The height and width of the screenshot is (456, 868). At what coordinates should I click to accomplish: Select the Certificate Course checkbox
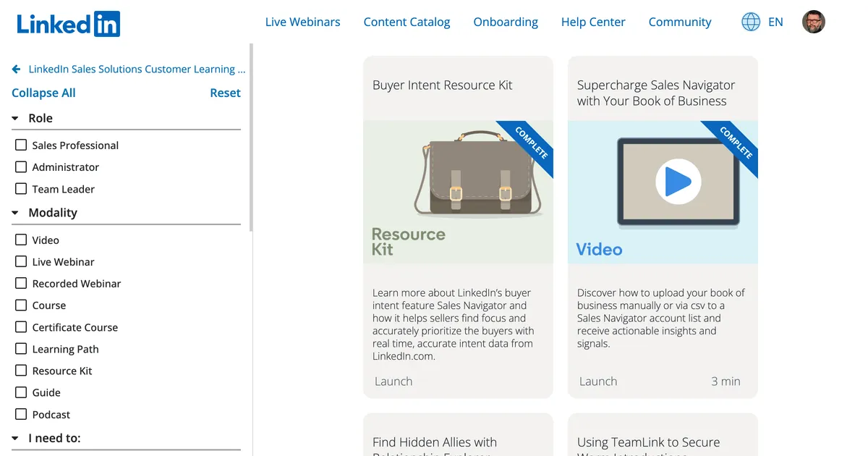(x=21, y=326)
